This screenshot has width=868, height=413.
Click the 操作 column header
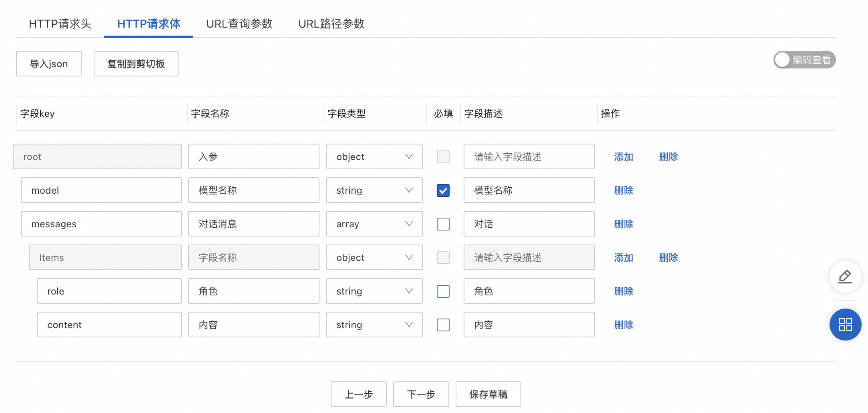[x=610, y=114]
